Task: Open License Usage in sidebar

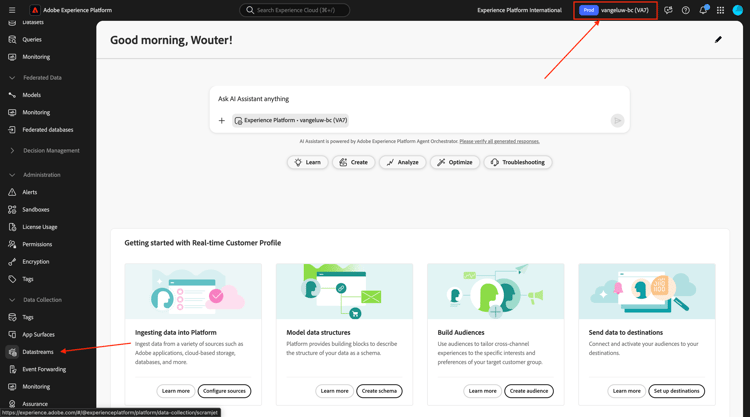Action: (39, 227)
